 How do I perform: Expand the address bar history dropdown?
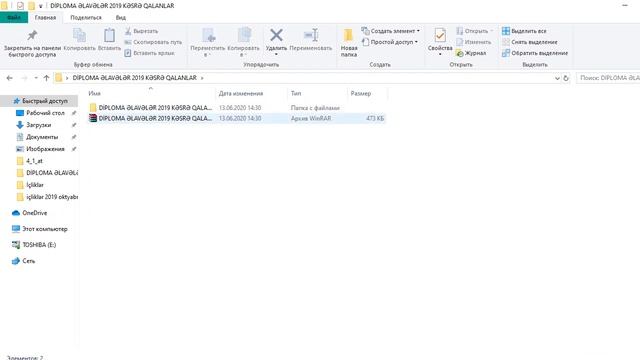557,78
